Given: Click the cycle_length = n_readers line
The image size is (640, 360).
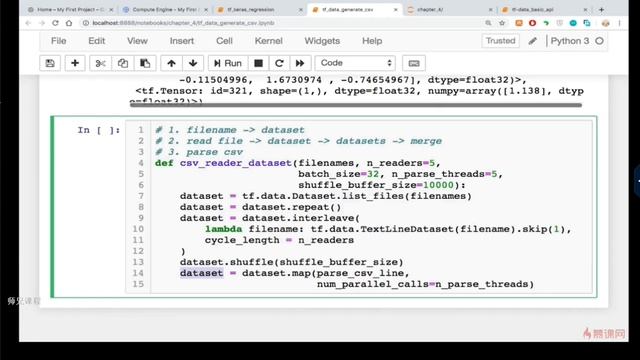Looking at the screenshot, I should (279, 240).
